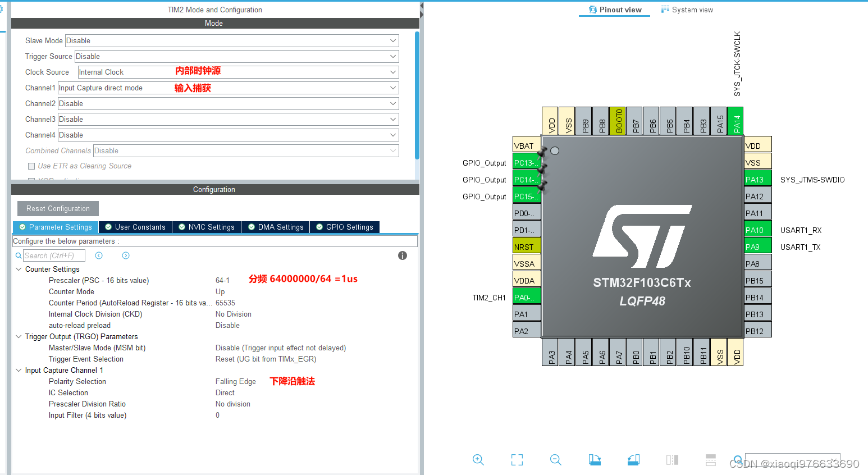Collapse Input Capture Channel 1 group

click(x=19, y=370)
